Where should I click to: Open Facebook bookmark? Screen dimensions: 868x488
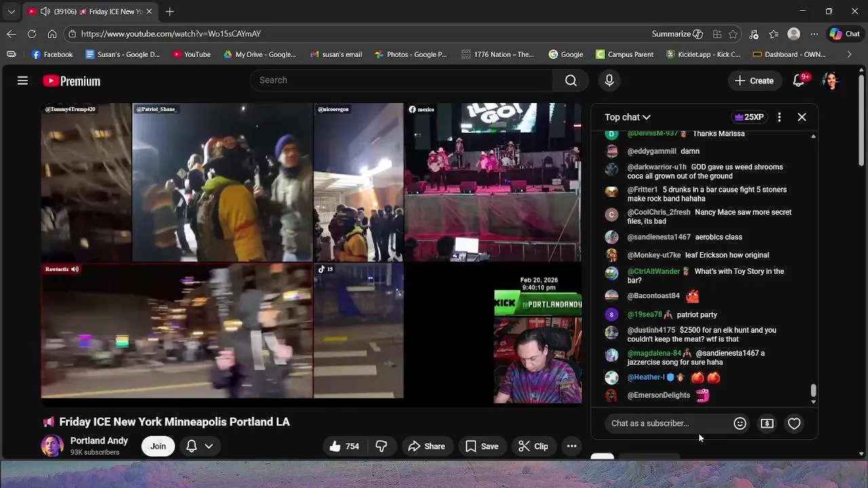52,54
